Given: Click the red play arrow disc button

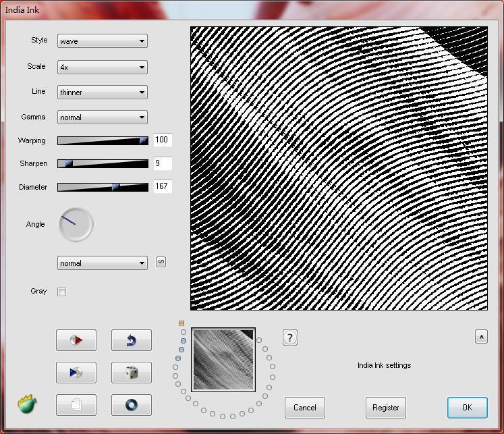Looking at the screenshot, I should coord(76,340).
